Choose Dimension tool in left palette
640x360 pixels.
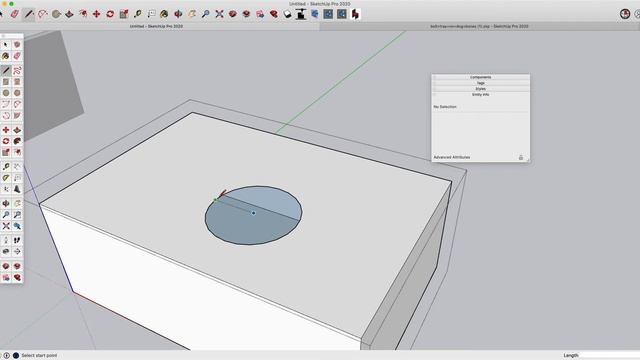pyautogui.click(x=17, y=167)
